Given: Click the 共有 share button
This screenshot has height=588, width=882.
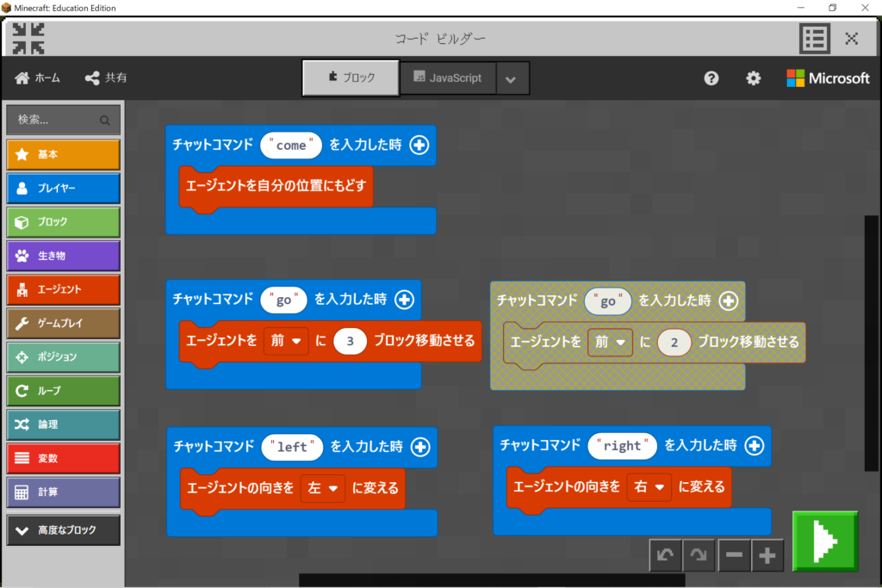Looking at the screenshot, I should (106, 78).
